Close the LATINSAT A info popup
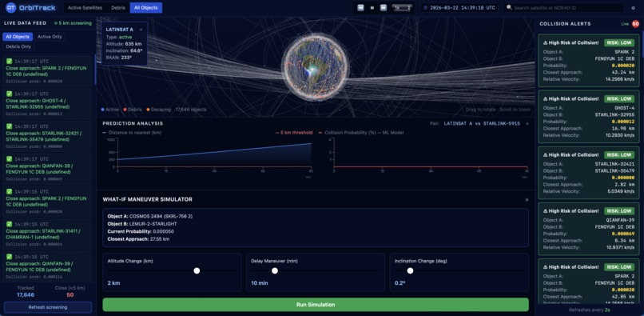644x316 pixels. (141, 30)
